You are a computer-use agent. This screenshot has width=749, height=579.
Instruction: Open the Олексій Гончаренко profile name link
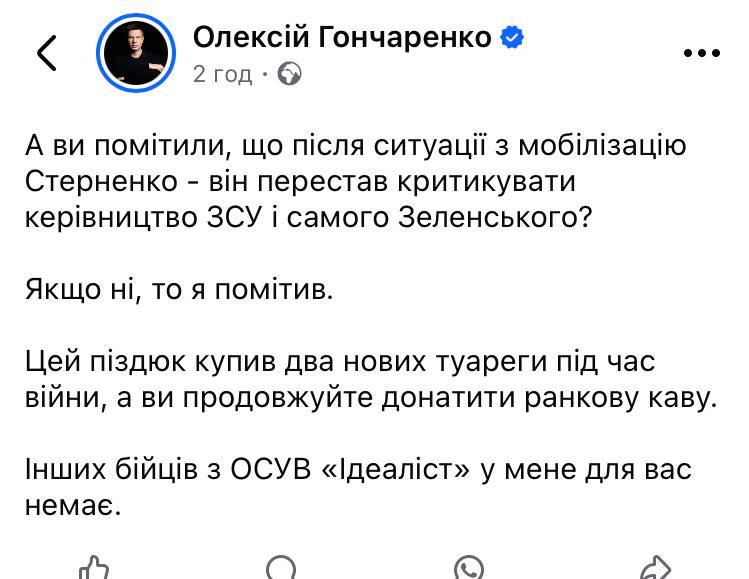click(342, 38)
